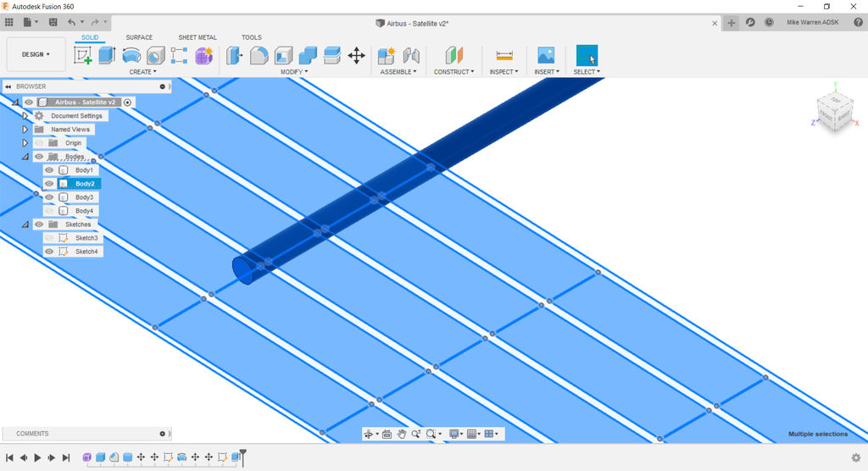Open the INSERT dropdown menu

[x=547, y=72]
